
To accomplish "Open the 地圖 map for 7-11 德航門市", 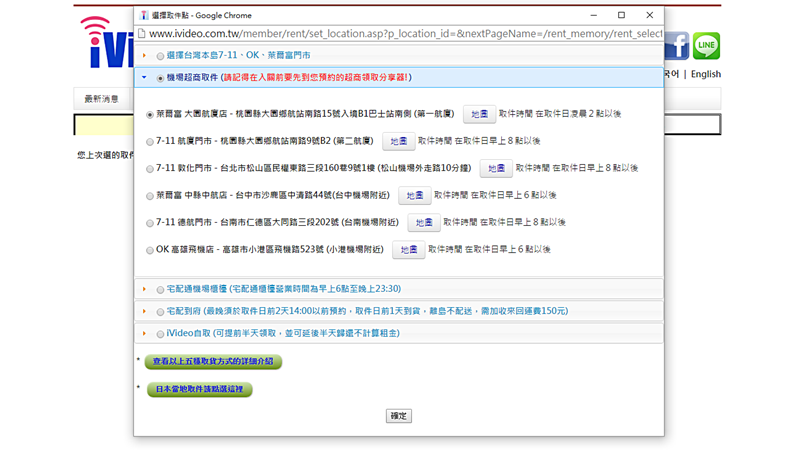I will [x=423, y=222].
